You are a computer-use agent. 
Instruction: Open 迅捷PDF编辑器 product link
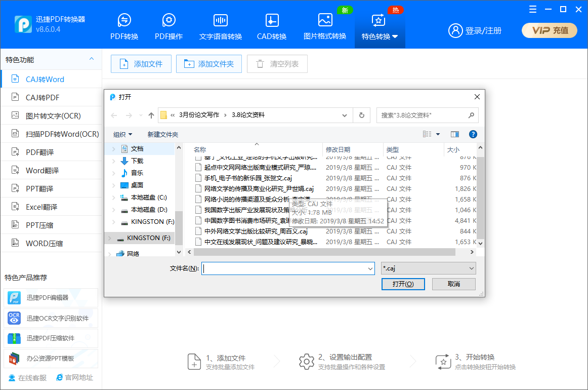coord(51,298)
